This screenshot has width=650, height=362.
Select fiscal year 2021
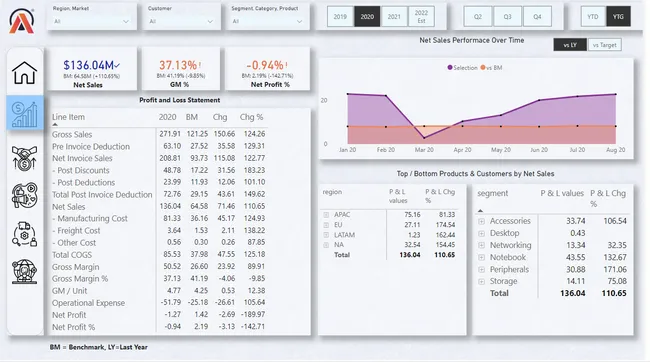[x=394, y=17]
